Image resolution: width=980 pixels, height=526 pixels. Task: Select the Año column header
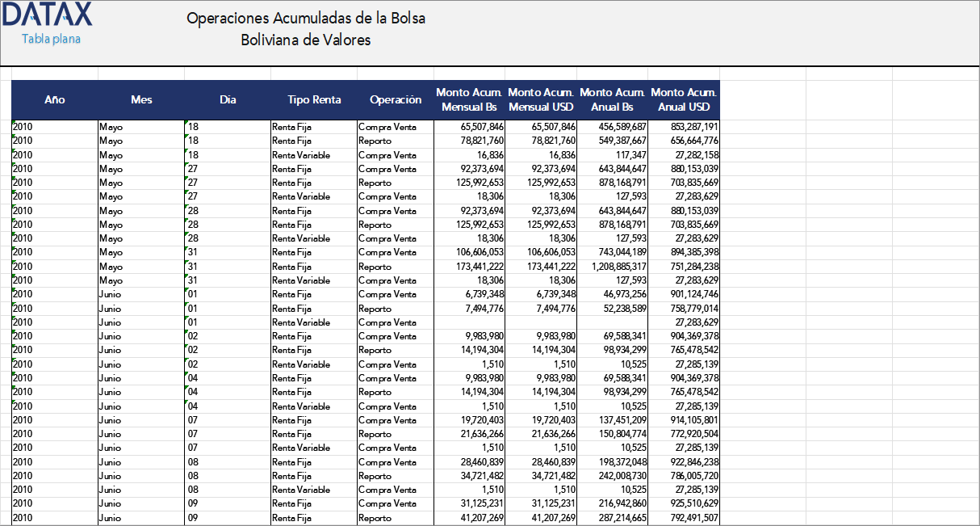coord(54,100)
